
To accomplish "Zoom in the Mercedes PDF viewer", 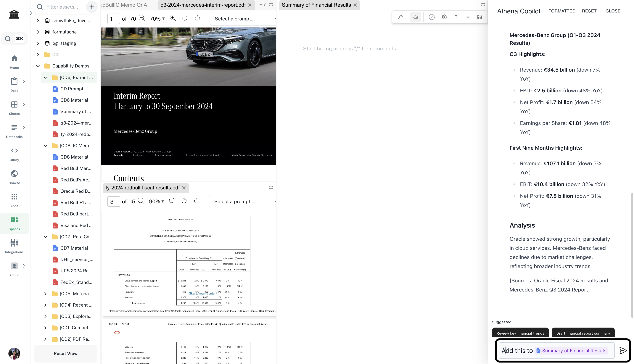I will click(x=173, y=18).
